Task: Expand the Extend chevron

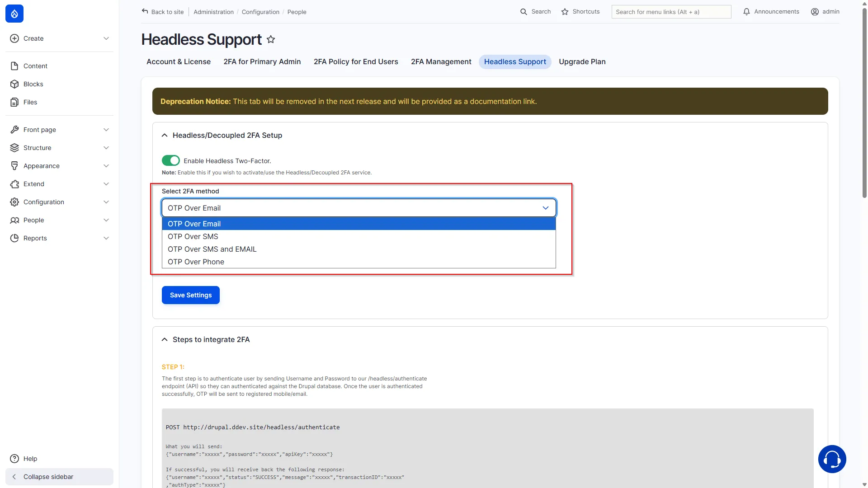Action: pyautogui.click(x=106, y=184)
